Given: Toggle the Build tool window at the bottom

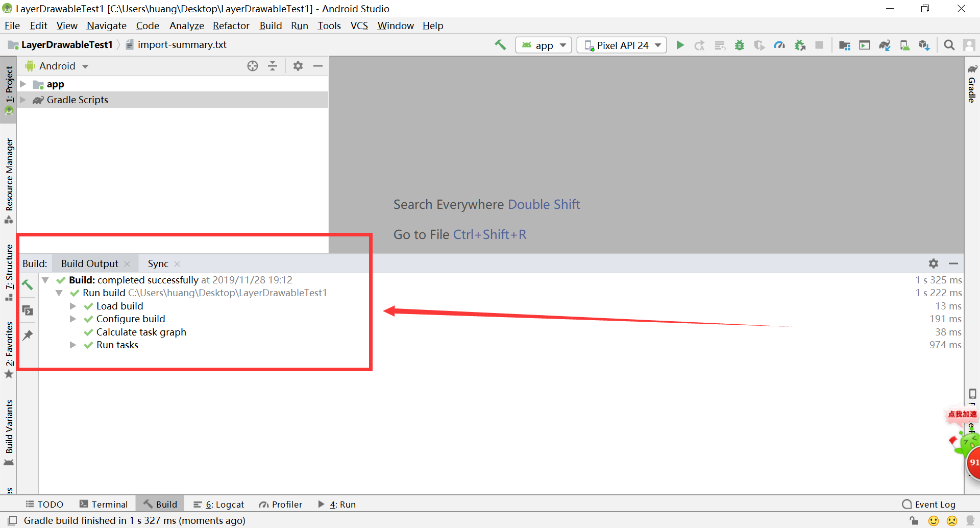Looking at the screenshot, I should tap(160, 504).
